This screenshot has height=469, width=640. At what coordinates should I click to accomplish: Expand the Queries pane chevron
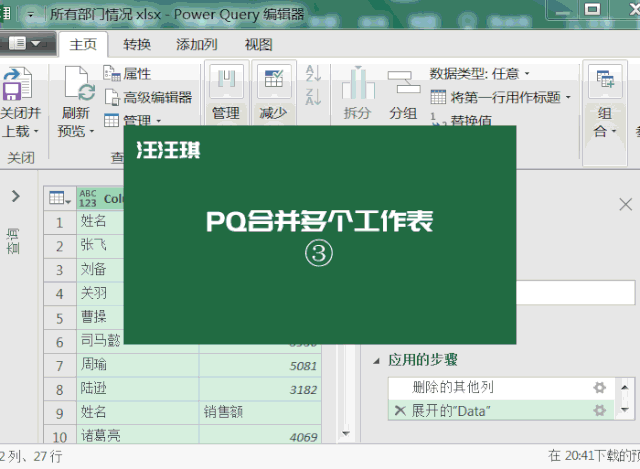click(x=16, y=196)
